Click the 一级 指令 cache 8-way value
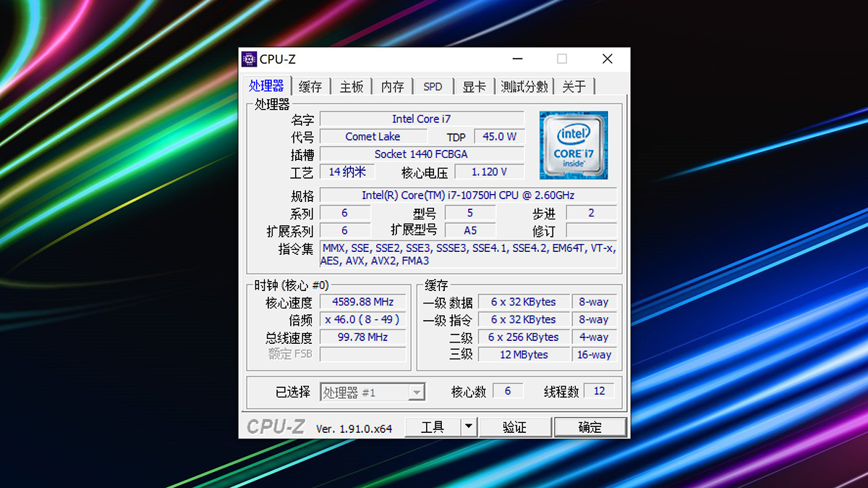868x488 pixels. click(594, 319)
